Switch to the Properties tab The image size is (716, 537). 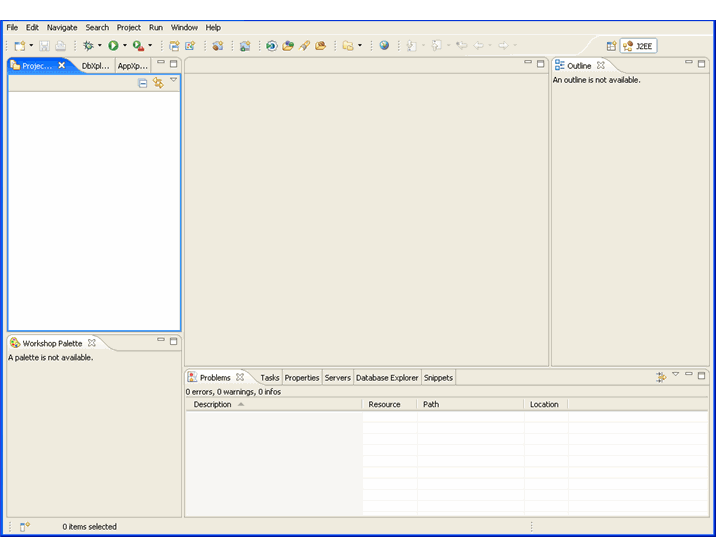(302, 378)
